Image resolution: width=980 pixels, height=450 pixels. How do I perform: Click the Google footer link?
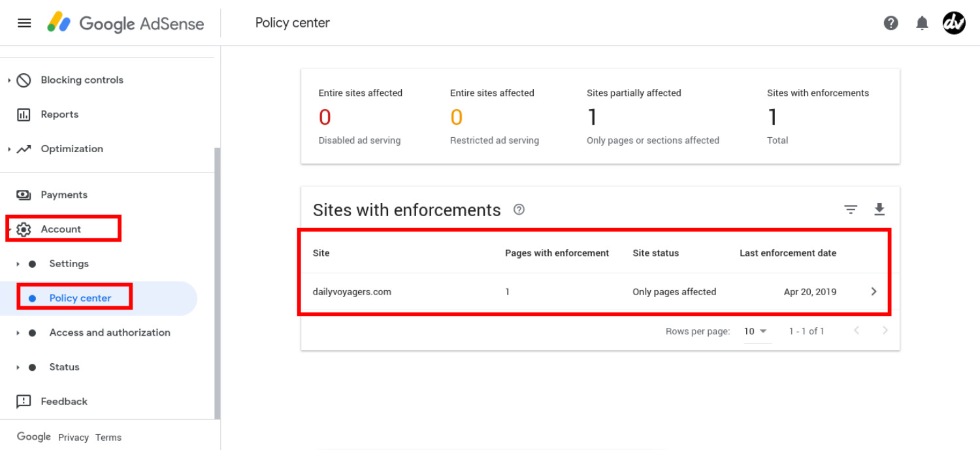point(34,437)
